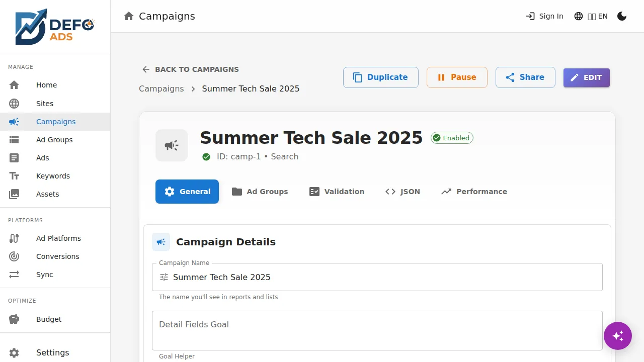Click the Assets image sidebar icon

[x=14, y=194]
